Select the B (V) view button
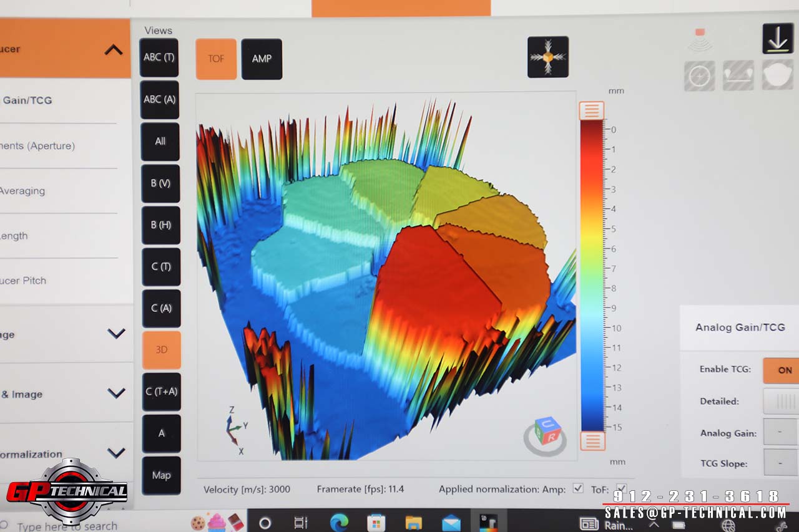Screen dimensions: 799x532 [x=160, y=183]
